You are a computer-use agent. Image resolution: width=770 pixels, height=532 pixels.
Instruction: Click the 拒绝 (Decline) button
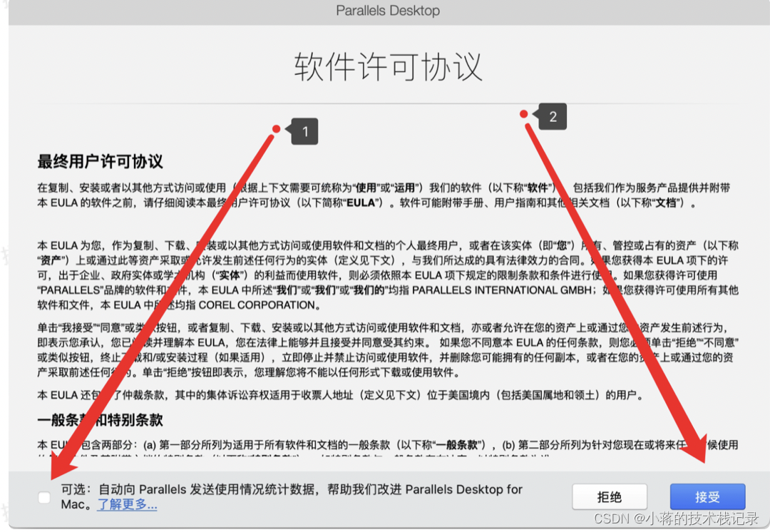610,496
